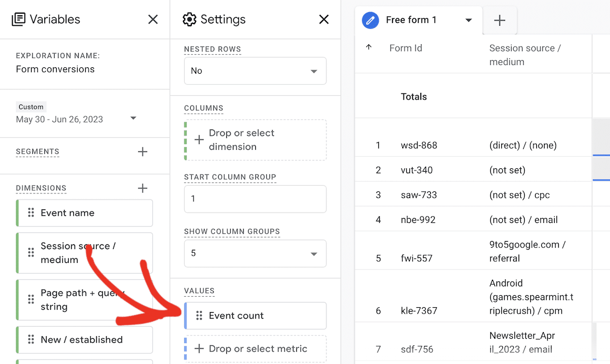610x364 pixels.
Task: Click the Drop or select dimension box
Action: tap(255, 140)
